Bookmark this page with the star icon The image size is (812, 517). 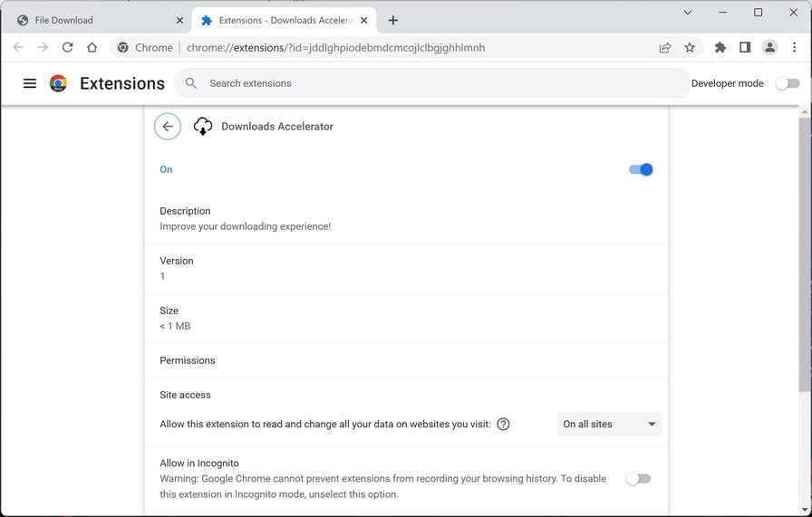[x=690, y=48]
